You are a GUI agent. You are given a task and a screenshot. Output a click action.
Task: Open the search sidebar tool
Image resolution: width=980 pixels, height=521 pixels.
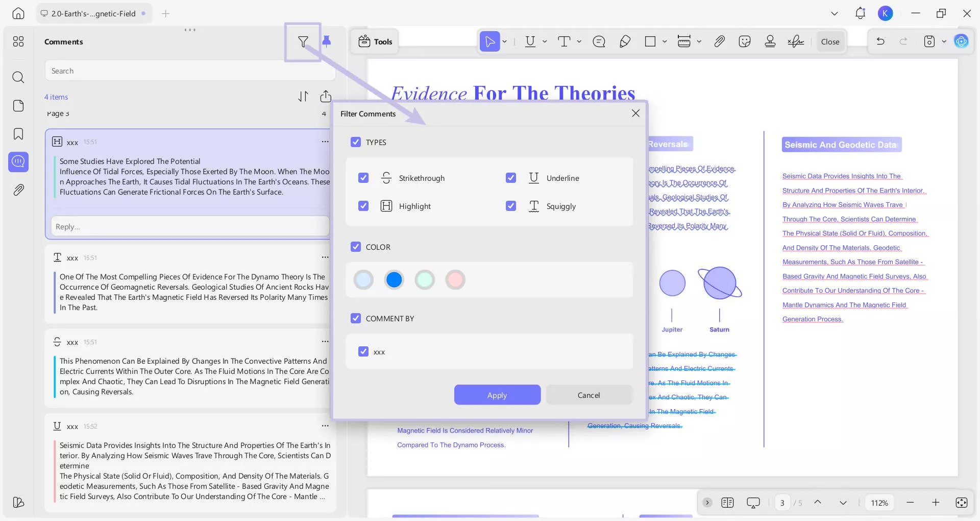(18, 77)
